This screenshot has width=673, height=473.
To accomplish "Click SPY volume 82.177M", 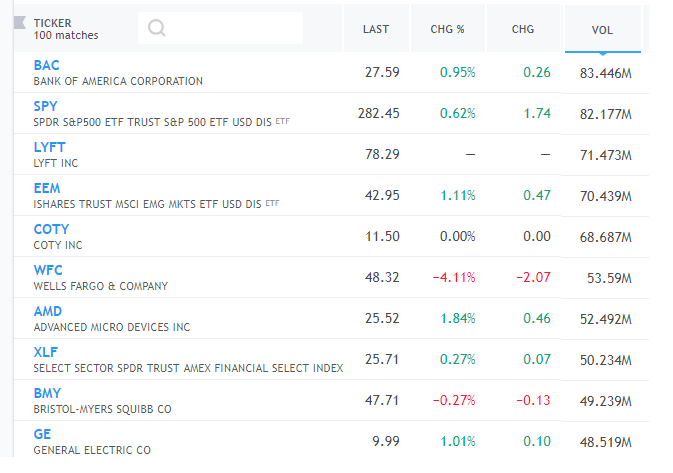I will pos(606,114).
